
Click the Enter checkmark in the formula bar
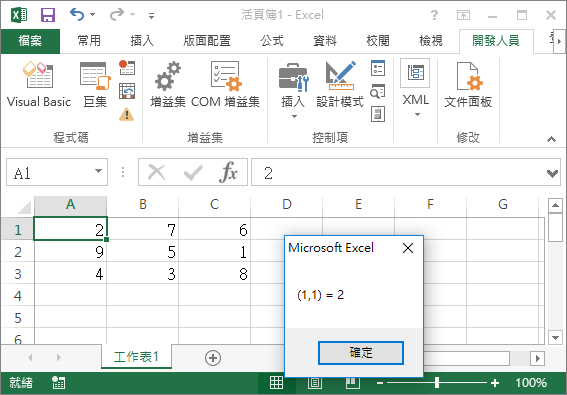pyautogui.click(x=193, y=172)
